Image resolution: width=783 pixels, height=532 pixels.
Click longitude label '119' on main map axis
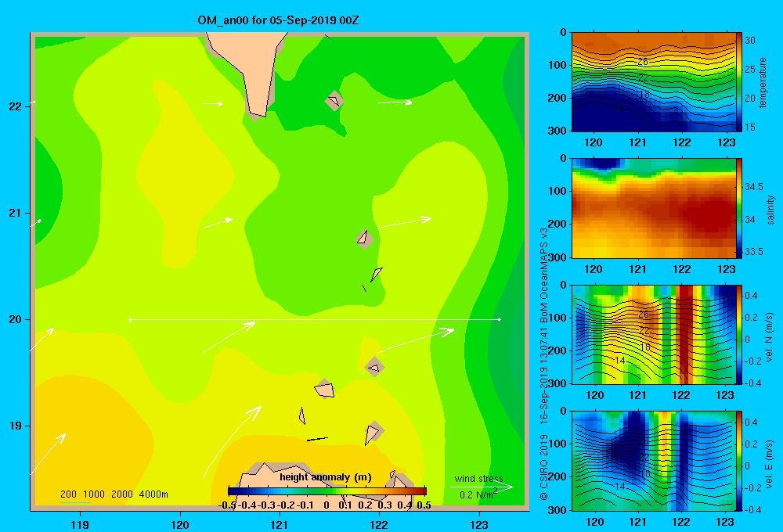coord(80,524)
